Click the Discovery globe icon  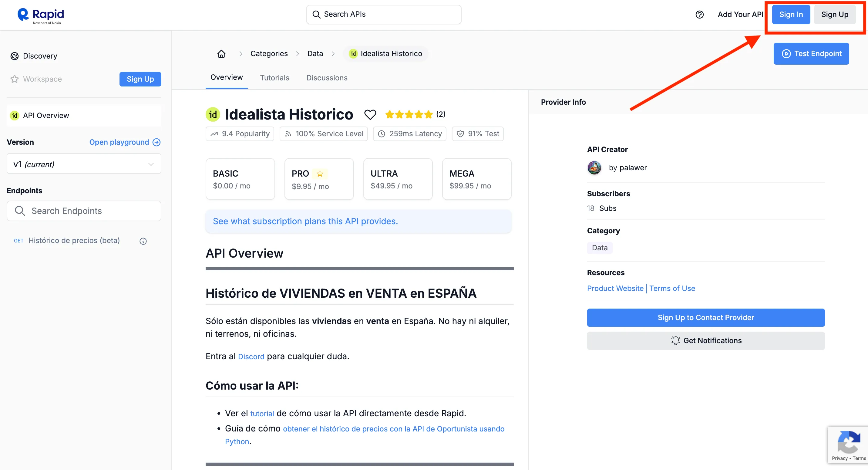point(15,56)
